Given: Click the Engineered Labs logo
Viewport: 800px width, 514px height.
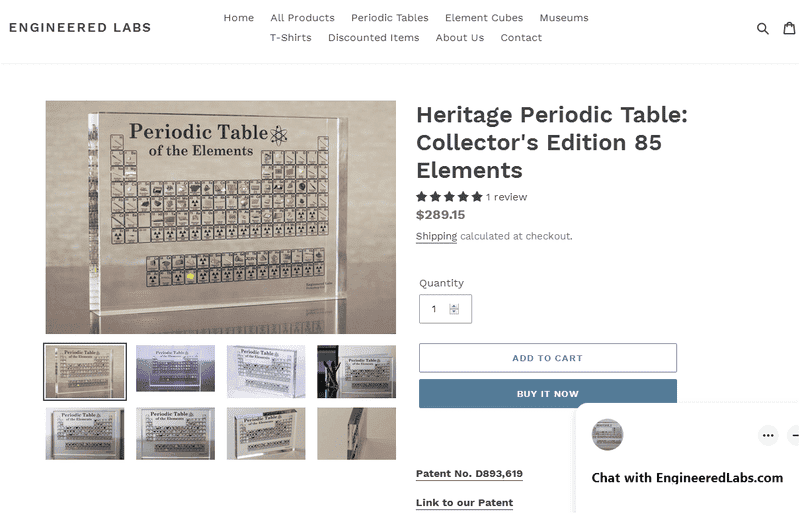Looking at the screenshot, I should click(80, 28).
